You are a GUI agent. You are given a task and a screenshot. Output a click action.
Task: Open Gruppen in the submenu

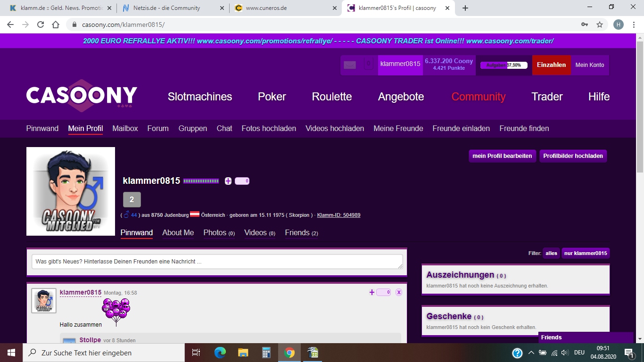(x=192, y=128)
